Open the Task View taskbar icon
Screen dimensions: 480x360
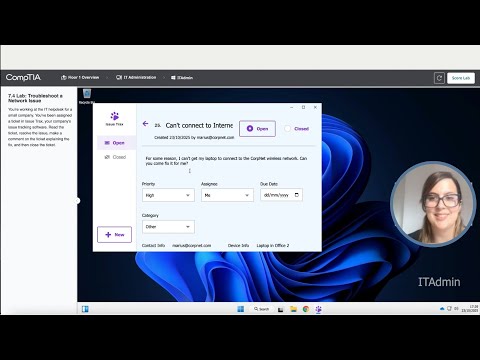[281, 309]
